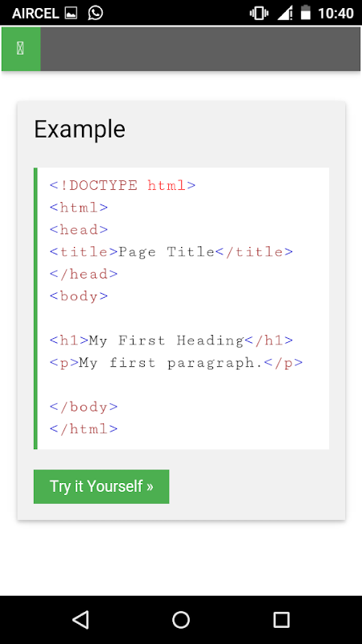Tap the WhatsApp notification icon

point(95,13)
